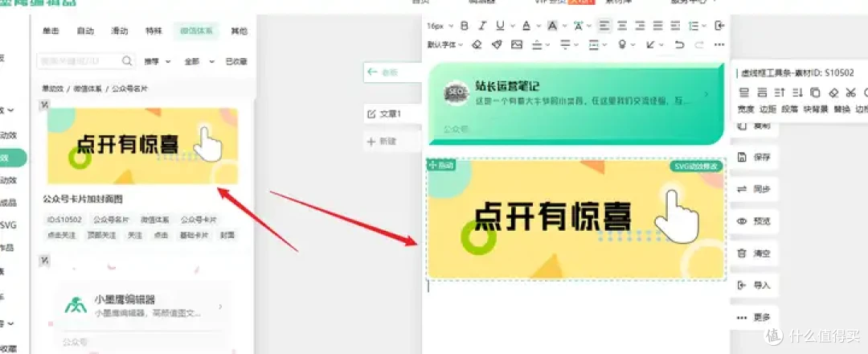
Task: Click the 微信体系 breadcrumb link
Action: tap(88, 88)
